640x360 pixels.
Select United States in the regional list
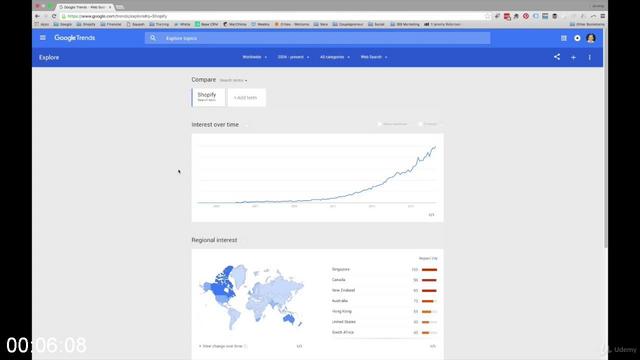pyautogui.click(x=344, y=322)
